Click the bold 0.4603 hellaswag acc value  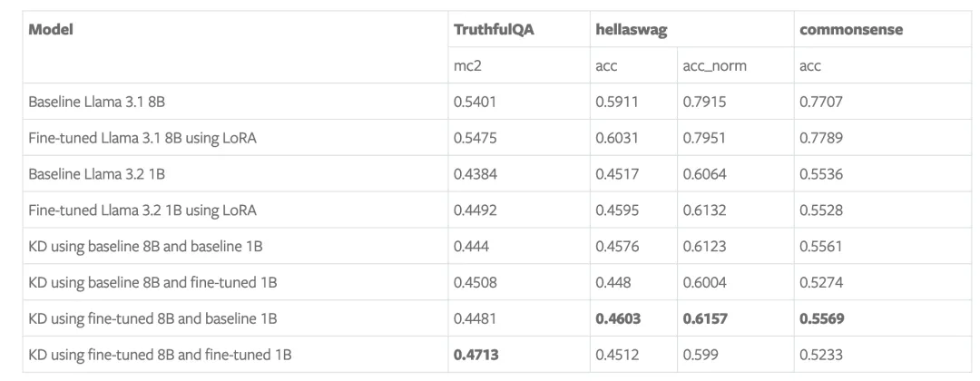(618, 318)
